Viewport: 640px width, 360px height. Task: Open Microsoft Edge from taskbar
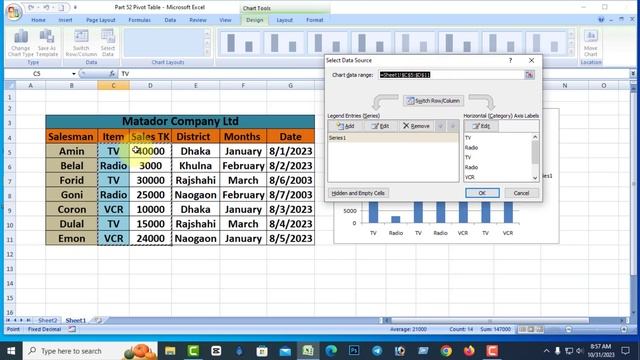pos(331,351)
